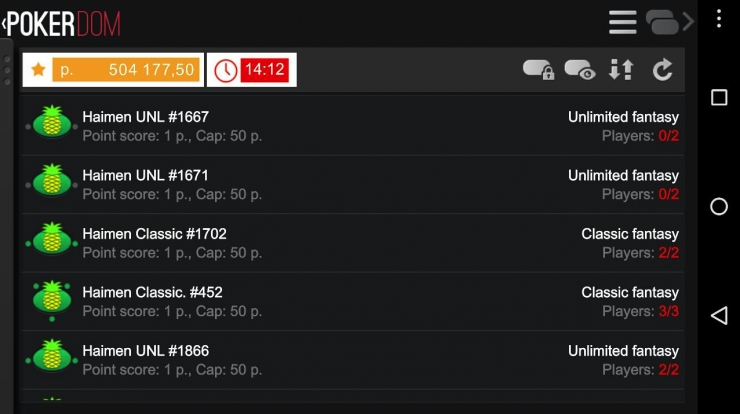The image size is (740, 414).
Task: Tap Android home circle button
Action: tap(719, 206)
